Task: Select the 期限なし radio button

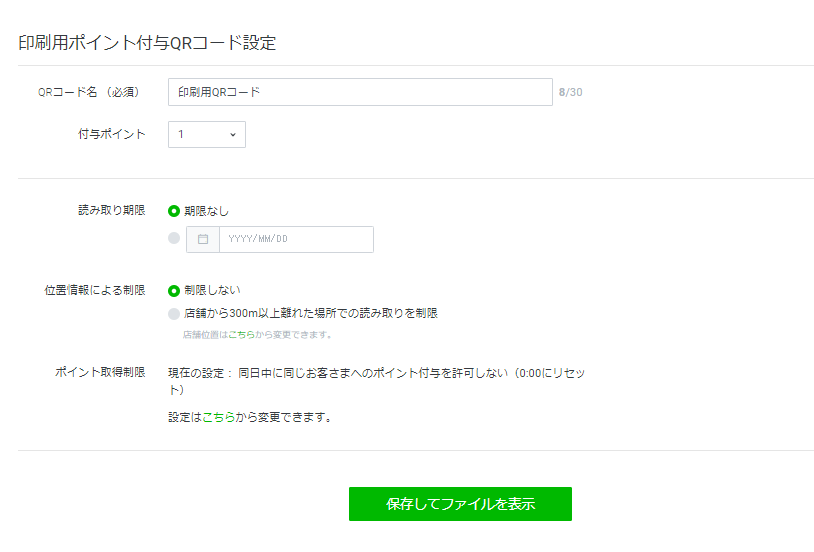Action: (x=174, y=211)
